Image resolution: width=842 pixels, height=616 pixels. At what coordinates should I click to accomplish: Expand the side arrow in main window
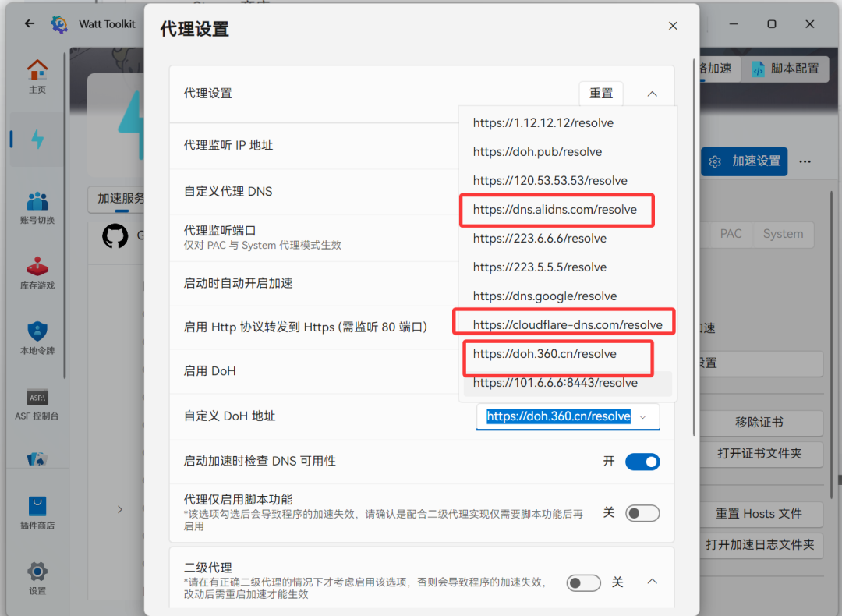coord(120,509)
